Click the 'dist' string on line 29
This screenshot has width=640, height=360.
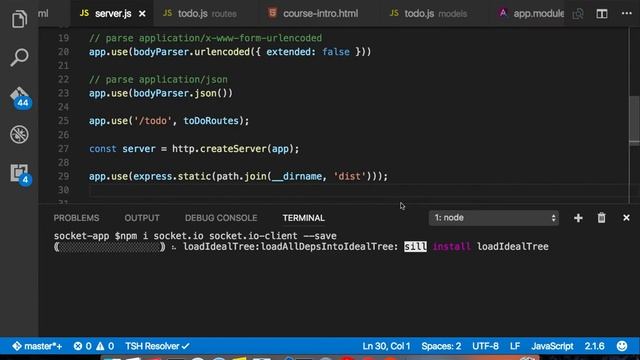349,176
